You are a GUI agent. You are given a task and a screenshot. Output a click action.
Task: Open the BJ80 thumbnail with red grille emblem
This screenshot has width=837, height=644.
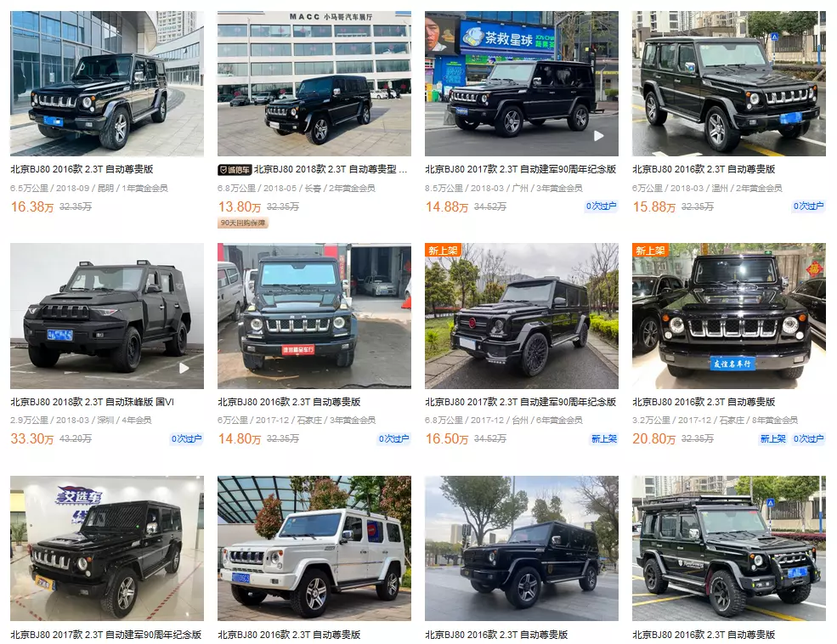point(522,316)
